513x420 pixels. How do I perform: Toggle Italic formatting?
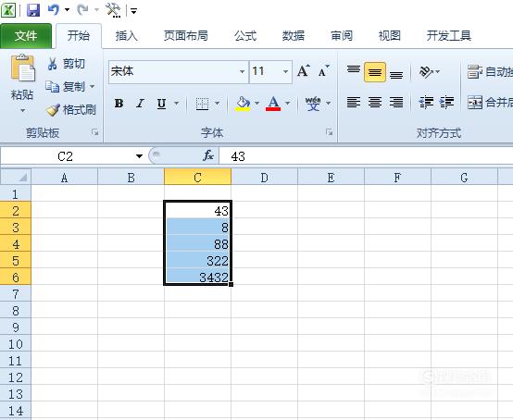click(x=140, y=104)
